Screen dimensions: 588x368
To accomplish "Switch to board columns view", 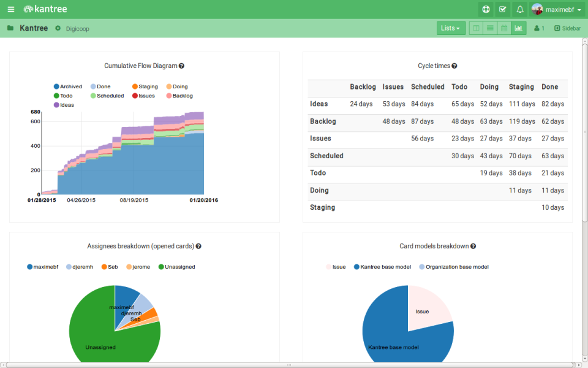I will point(476,28).
